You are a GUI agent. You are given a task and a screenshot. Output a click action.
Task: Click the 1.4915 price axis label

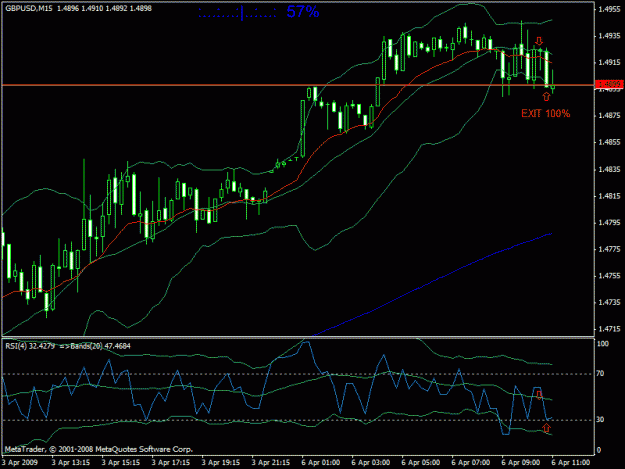609,62
